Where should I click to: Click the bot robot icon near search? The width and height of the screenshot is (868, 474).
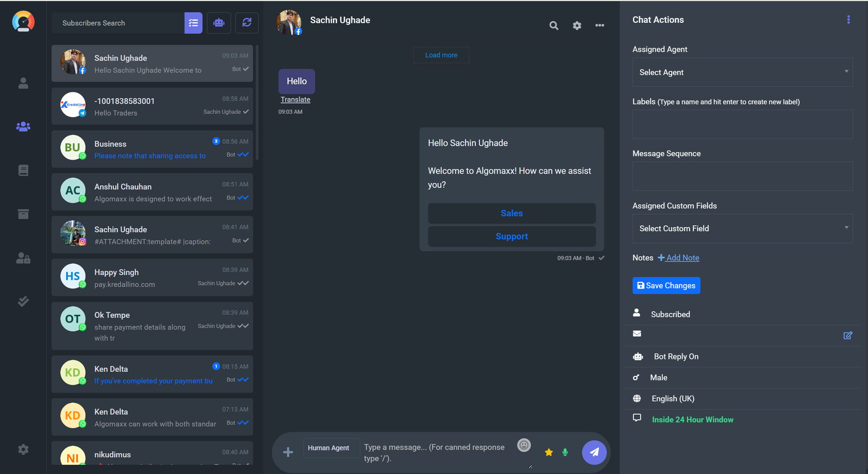click(x=219, y=23)
